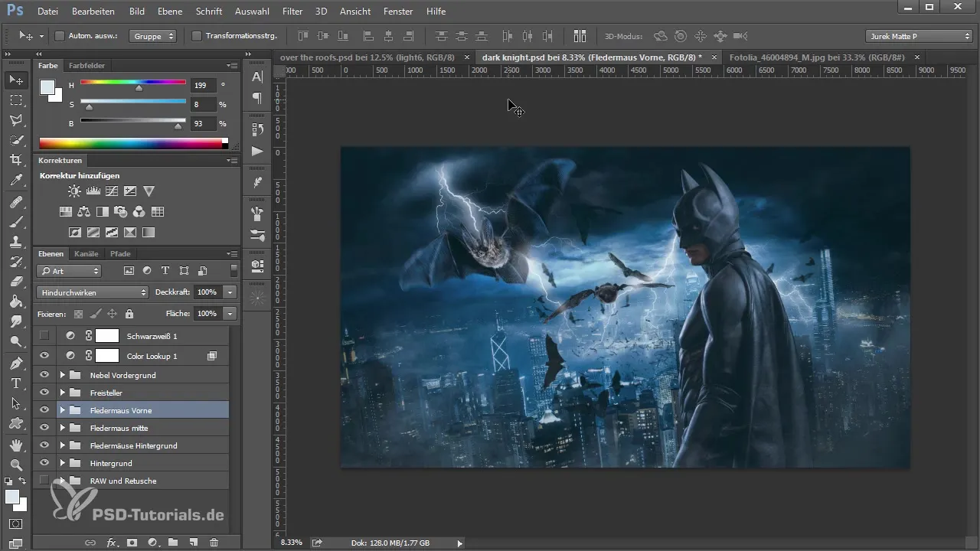Select the Clone Stamp tool

click(16, 242)
